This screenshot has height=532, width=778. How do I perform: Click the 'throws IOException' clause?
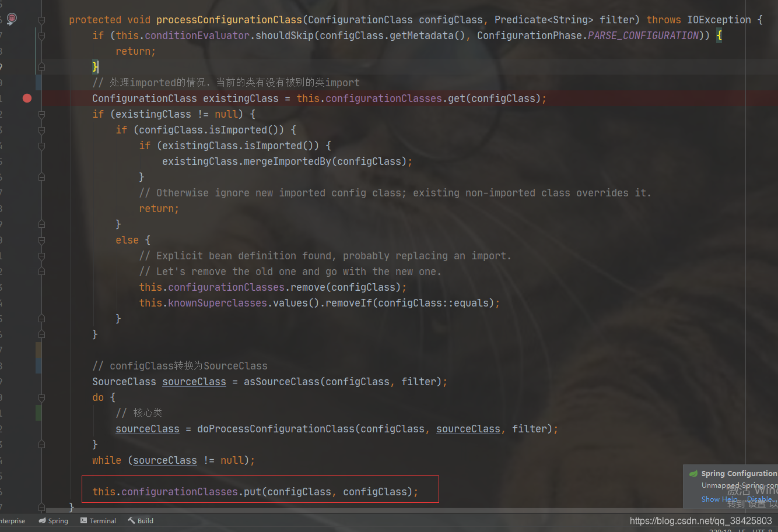699,20
